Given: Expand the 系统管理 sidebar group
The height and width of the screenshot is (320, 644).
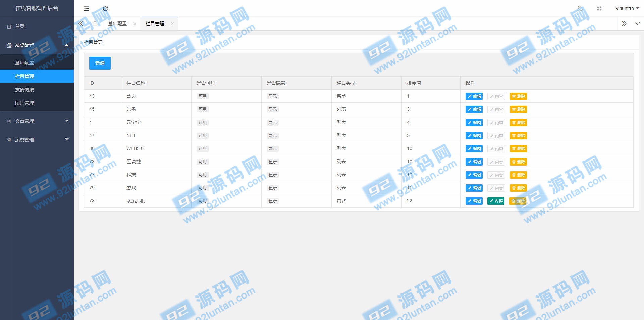Looking at the screenshot, I should [37, 140].
